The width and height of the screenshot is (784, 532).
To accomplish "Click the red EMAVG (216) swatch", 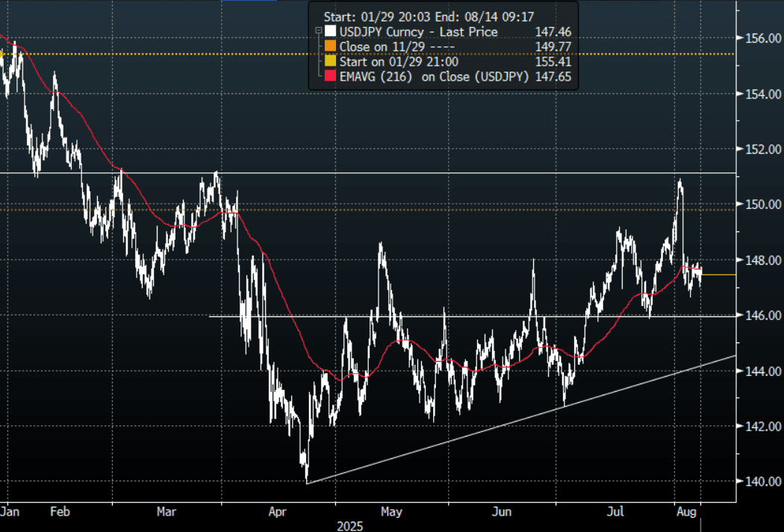I will pos(329,75).
